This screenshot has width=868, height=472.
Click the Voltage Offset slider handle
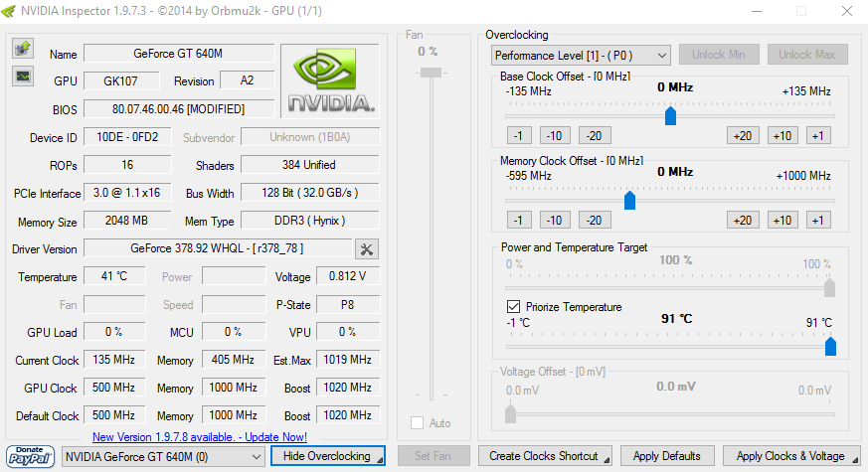point(510,413)
